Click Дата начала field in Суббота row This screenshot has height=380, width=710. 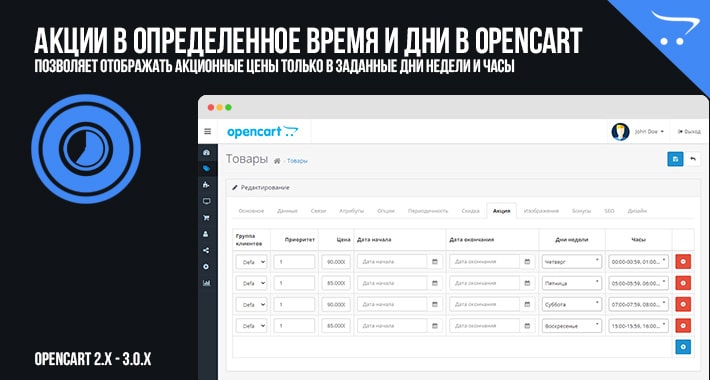point(392,304)
